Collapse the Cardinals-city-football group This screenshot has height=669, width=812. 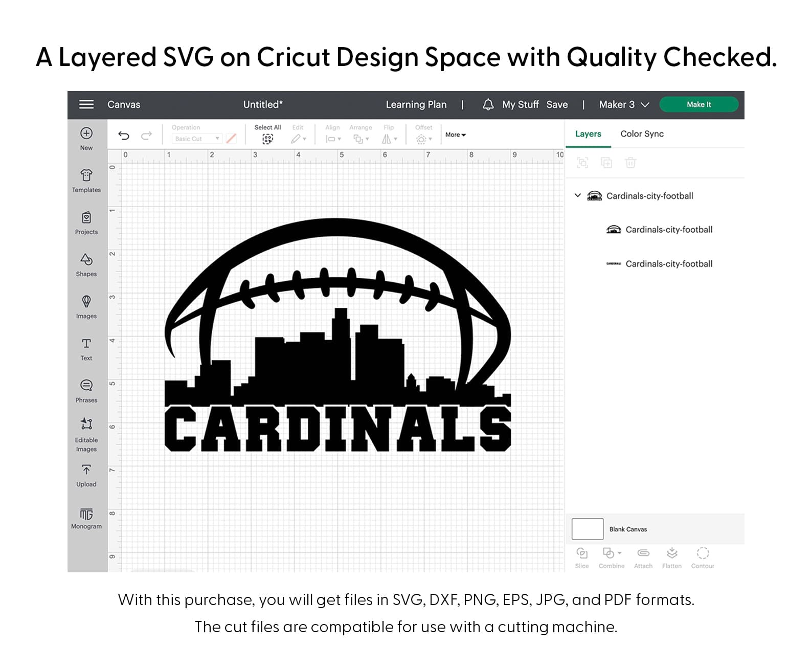578,195
